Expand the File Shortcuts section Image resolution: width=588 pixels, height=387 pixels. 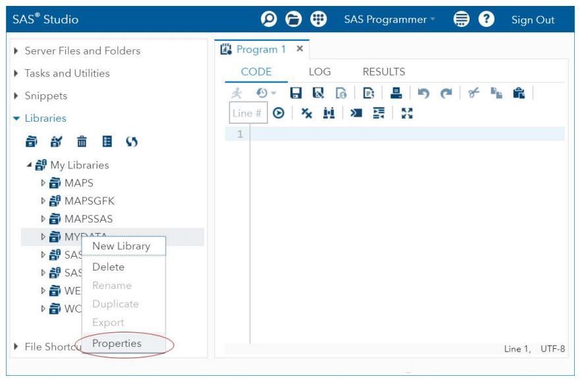[16, 346]
